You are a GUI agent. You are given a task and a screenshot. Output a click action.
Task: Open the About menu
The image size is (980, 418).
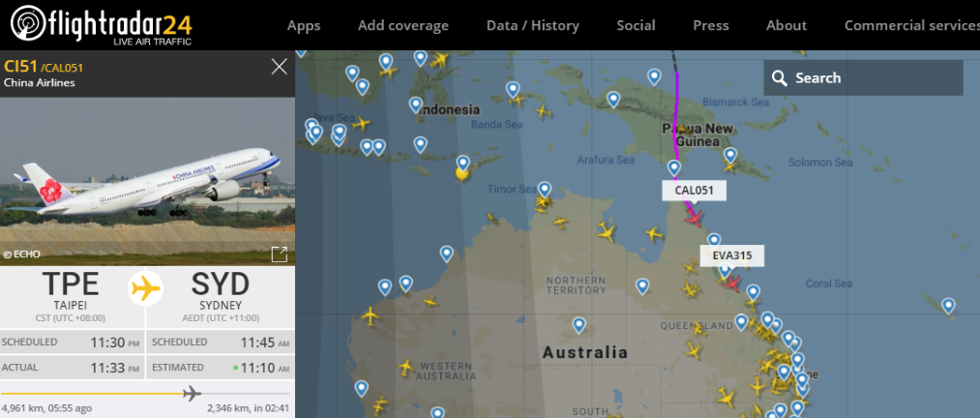click(787, 25)
